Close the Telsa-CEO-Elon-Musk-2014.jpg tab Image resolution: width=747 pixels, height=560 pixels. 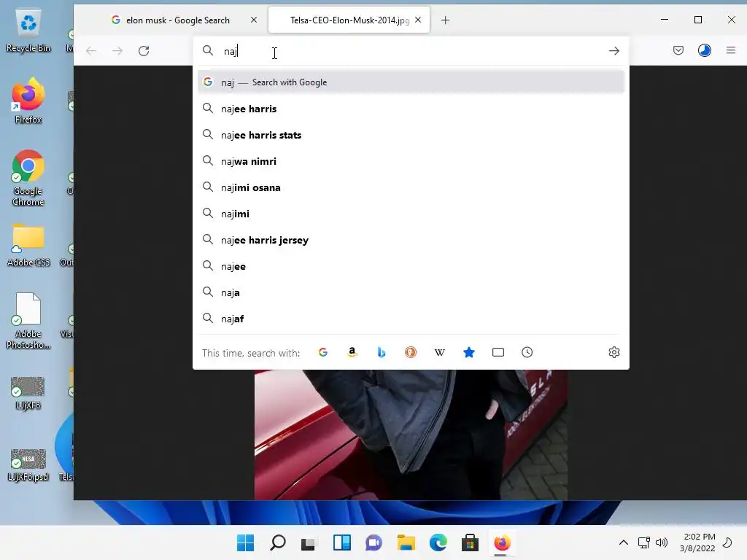[x=418, y=20]
